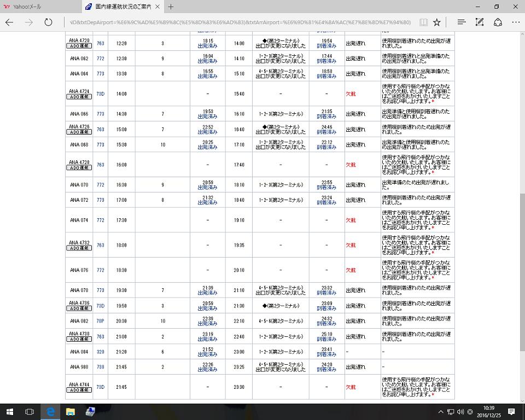Open the Hub lines icon
The height and width of the screenshot is (420, 525).
coord(462,22)
